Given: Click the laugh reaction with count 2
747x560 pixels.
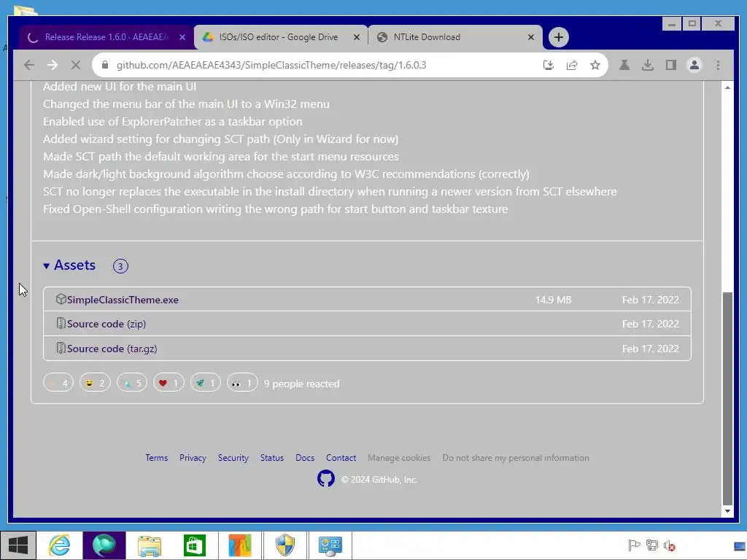Looking at the screenshot, I should [x=95, y=382].
